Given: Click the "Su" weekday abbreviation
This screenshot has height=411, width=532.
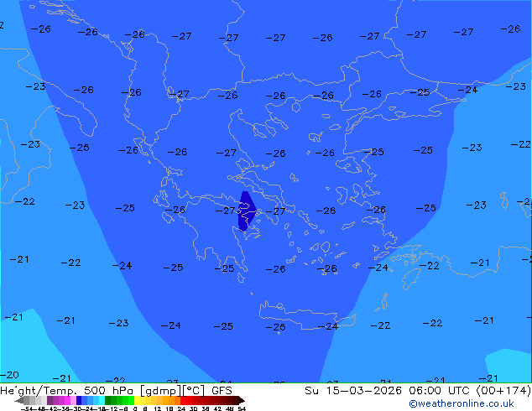Looking at the screenshot, I should [312, 391].
